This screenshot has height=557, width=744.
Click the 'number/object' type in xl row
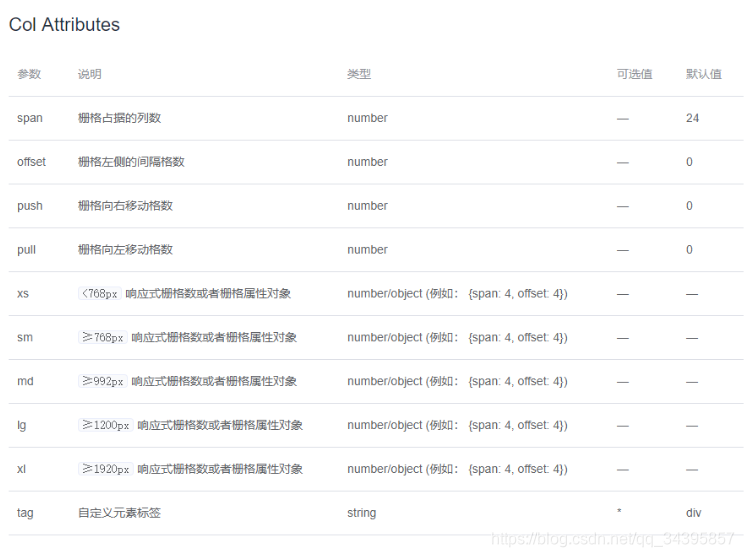(457, 469)
